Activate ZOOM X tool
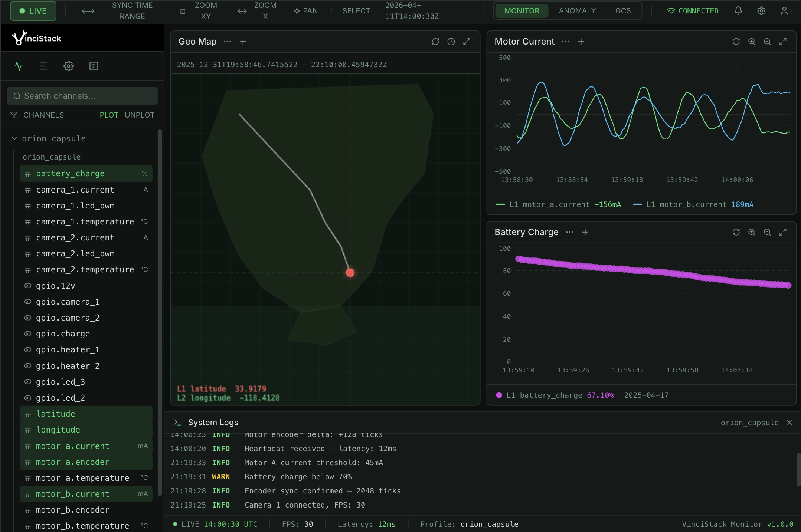Image resolution: width=801 pixels, height=532 pixels. [x=257, y=11]
